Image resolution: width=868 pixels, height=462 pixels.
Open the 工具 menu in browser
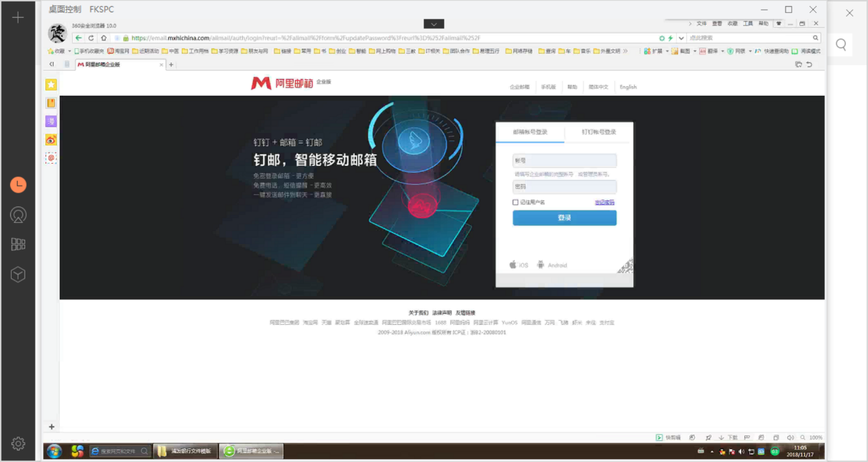click(747, 23)
